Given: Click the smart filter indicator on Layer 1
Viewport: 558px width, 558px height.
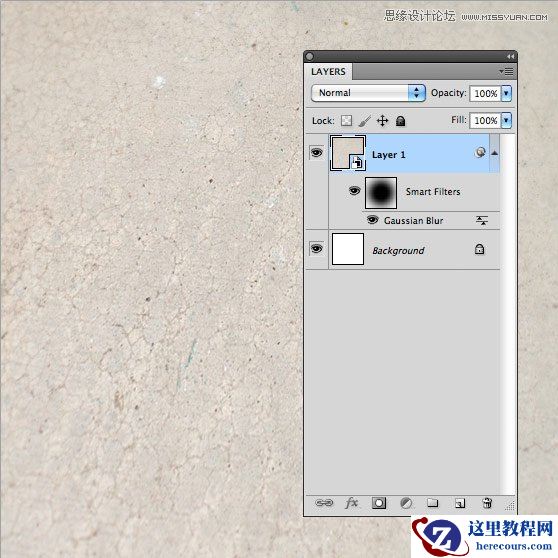Looking at the screenshot, I should (480, 153).
